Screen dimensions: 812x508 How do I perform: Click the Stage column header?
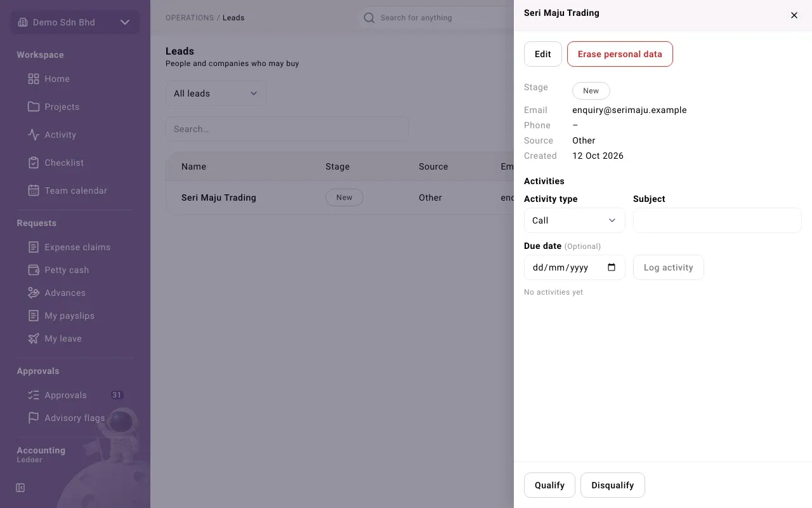coord(337,166)
